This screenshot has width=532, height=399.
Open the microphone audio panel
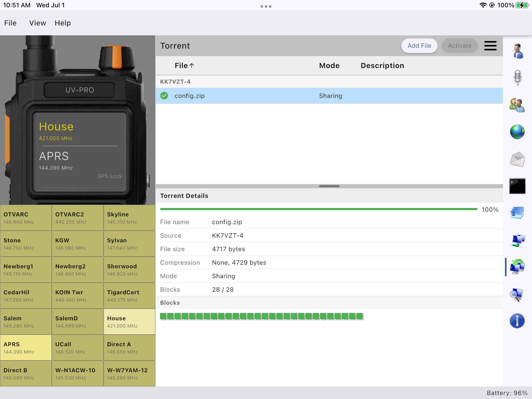tap(517, 78)
